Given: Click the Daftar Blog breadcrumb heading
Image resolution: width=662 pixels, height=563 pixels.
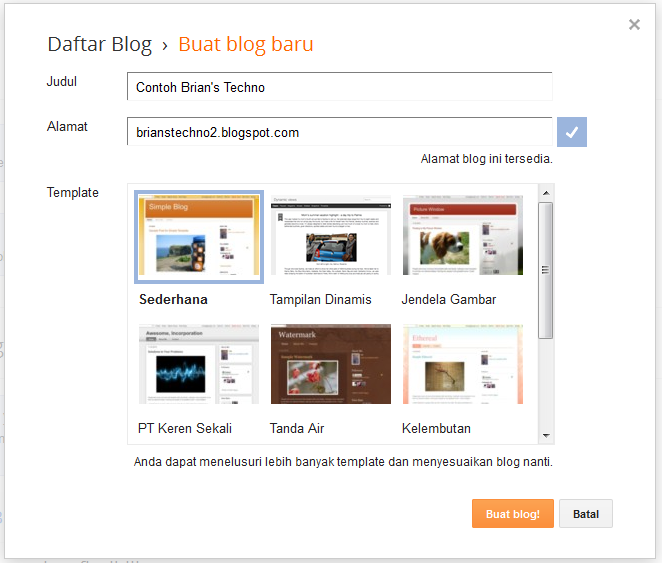Looking at the screenshot, I should click(100, 44).
